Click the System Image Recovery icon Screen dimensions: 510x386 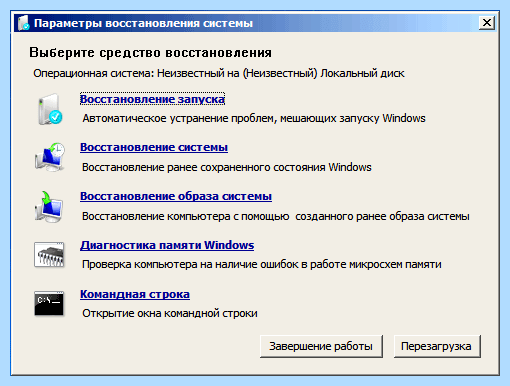pos(49,207)
